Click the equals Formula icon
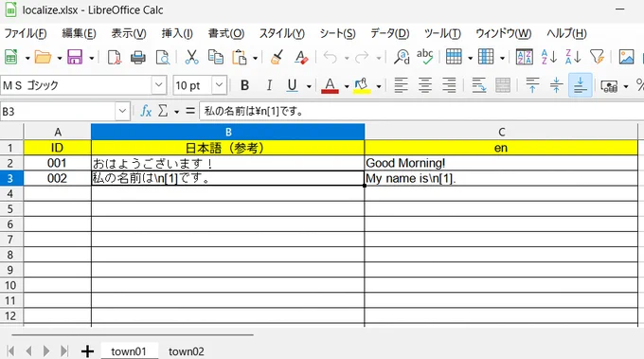The height and width of the screenshot is (359, 644). (190, 111)
